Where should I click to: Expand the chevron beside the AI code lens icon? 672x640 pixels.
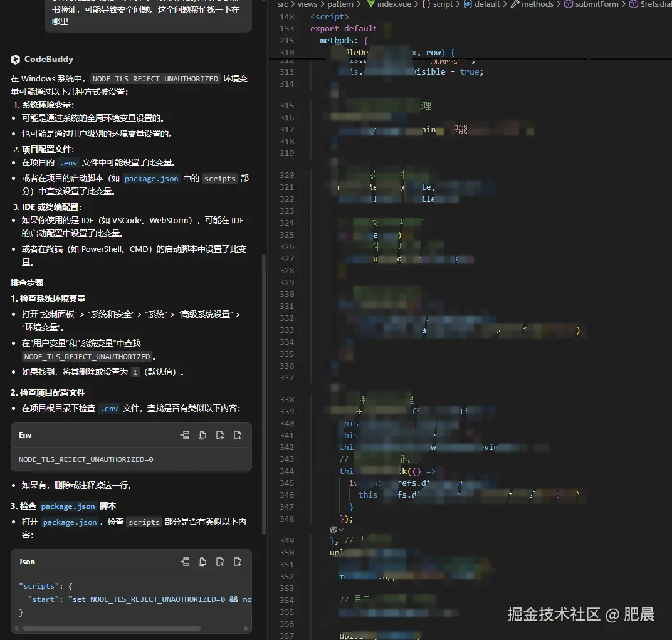click(x=341, y=530)
